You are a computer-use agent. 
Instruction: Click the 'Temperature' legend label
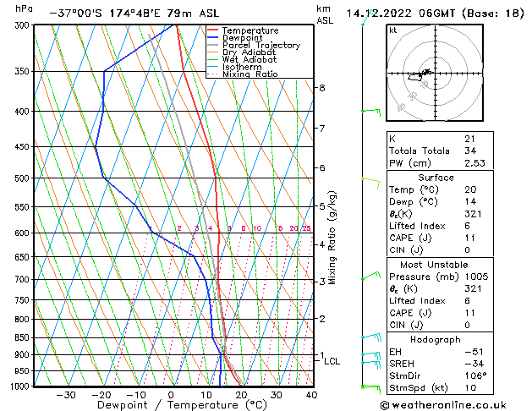(250, 30)
